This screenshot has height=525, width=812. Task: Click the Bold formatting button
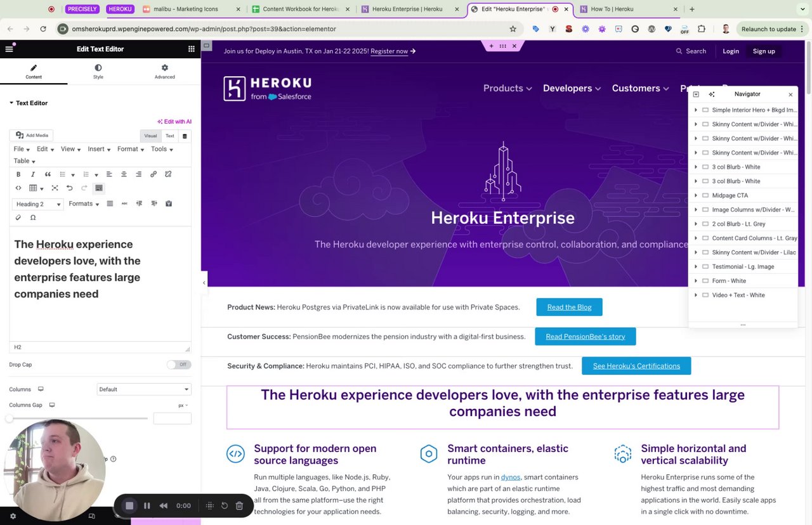click(18, 174)
